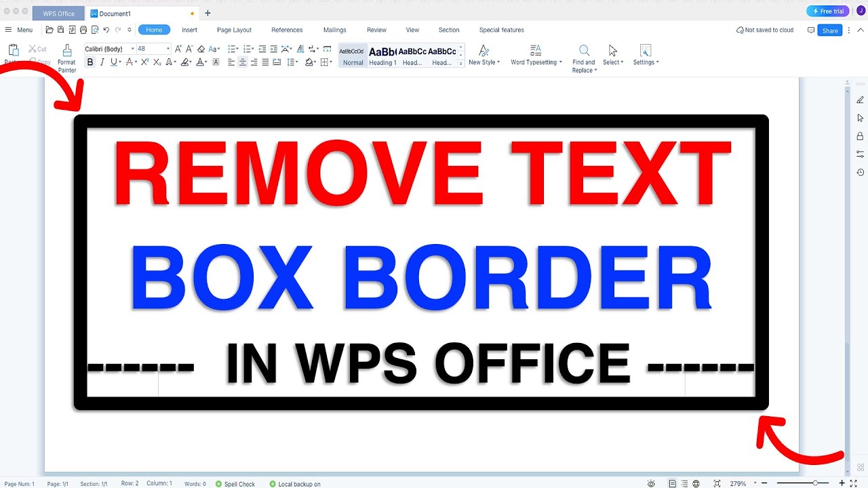Expand the styles gallery more arrow
868x488 pixels.
[461, 63]
